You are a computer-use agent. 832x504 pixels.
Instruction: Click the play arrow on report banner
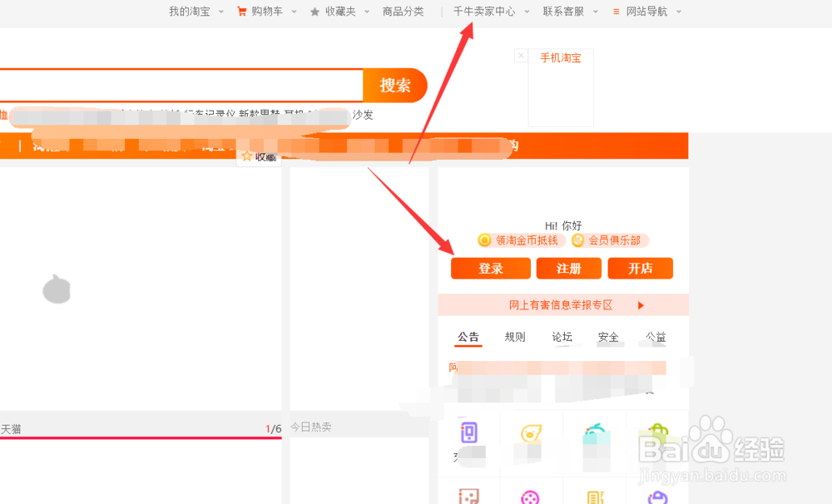[x=641, y=305]
